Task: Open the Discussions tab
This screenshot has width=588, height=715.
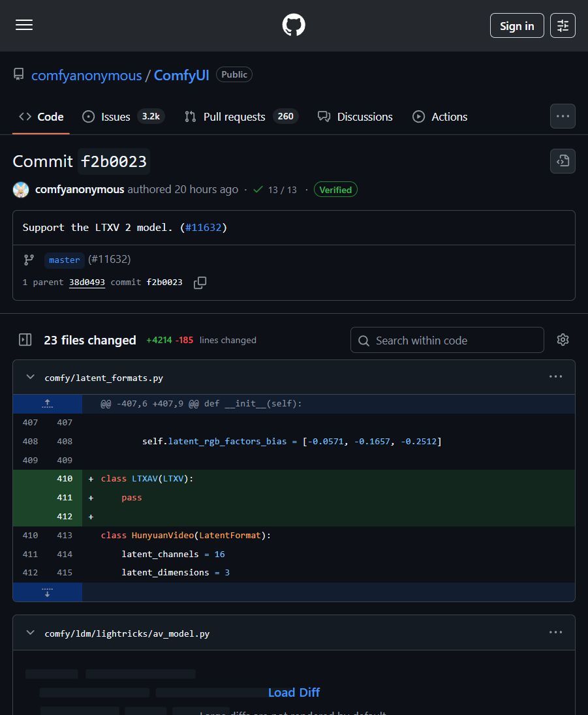Action: click(356, 117)
